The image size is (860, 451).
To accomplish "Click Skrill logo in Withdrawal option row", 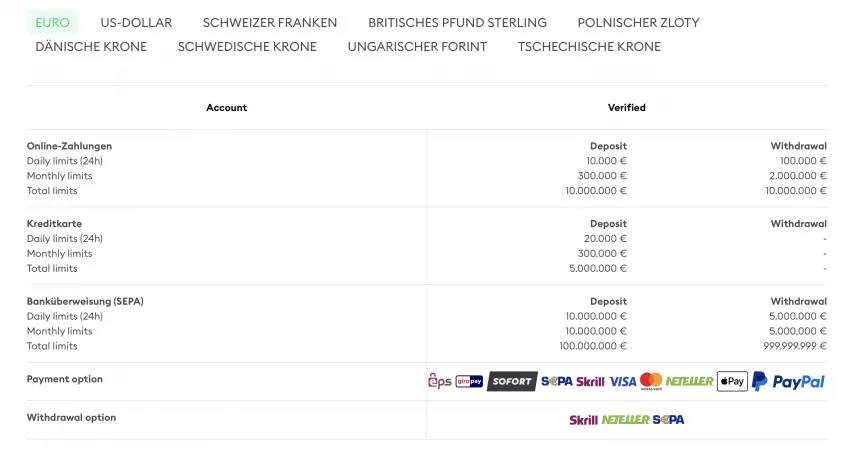I will click(583, 420).
